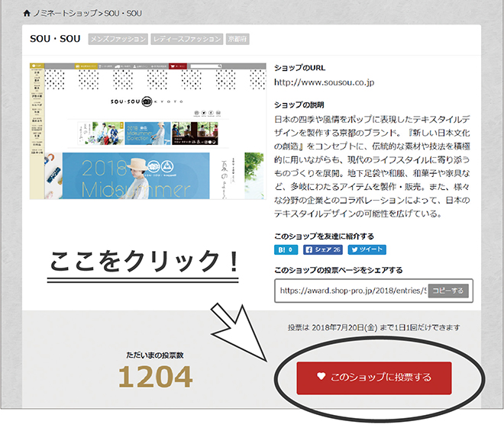The height and width of the screenshot is (431, 504).
Task: Open the SOU・SOU shop screenshot thumbnail
Action: pyautogui.click(x=148, y=131)
